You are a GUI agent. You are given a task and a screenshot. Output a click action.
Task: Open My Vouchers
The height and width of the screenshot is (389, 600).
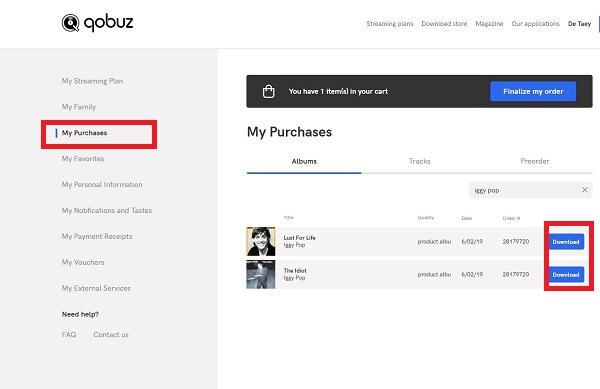(x=83, y=262)
